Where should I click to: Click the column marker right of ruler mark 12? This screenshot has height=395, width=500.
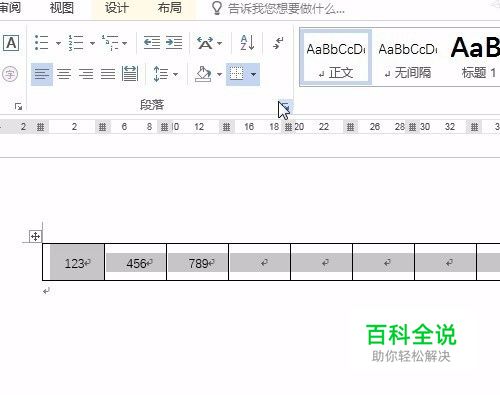pyautogui.click(x=226, y=127)
